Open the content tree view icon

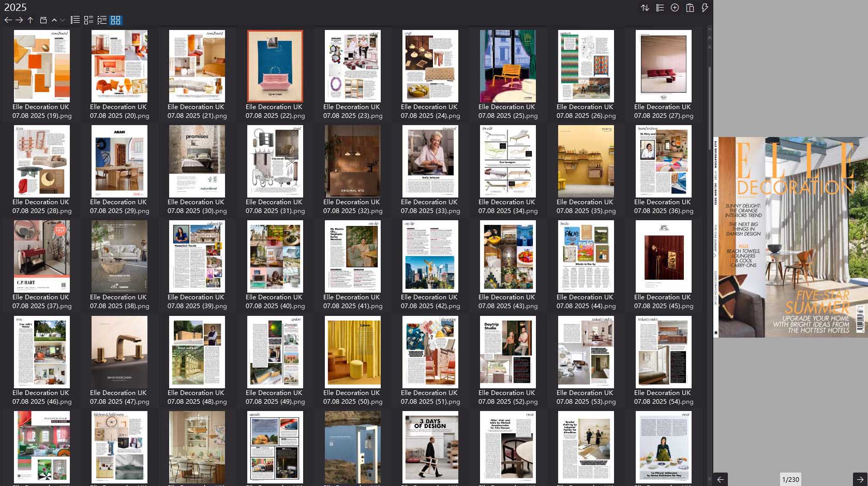(102, 20)
